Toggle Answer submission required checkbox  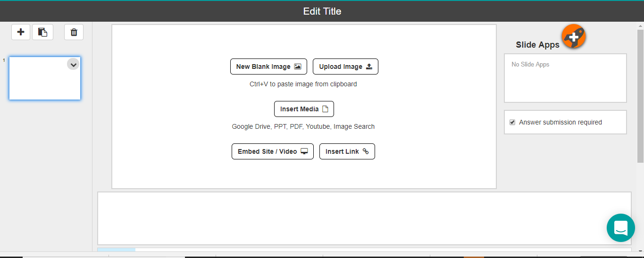click(512, 122)
